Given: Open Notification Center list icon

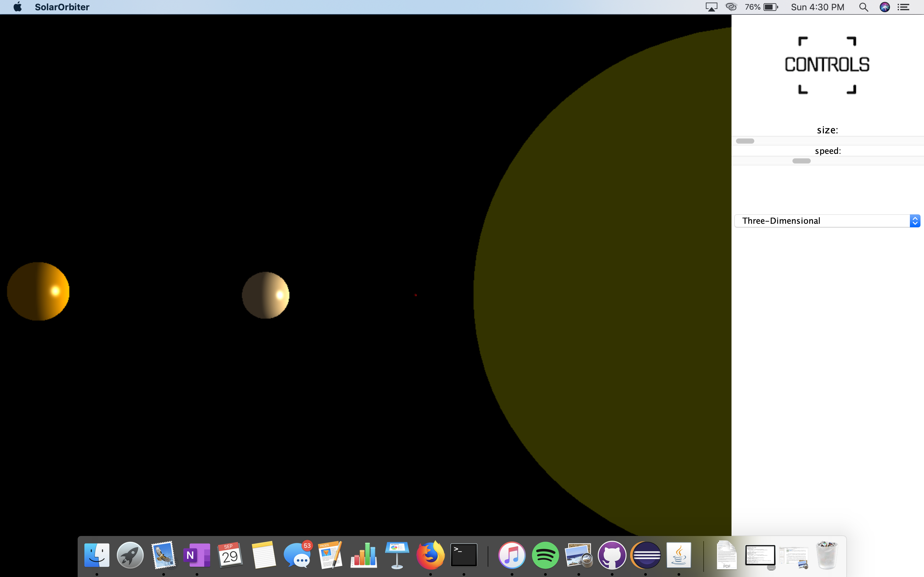Looking at the screenshot, I should (x=903, y=7).
